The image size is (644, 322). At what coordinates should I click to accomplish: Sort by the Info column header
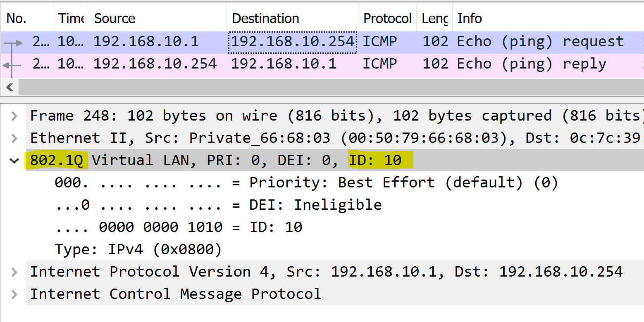point(548,19)
